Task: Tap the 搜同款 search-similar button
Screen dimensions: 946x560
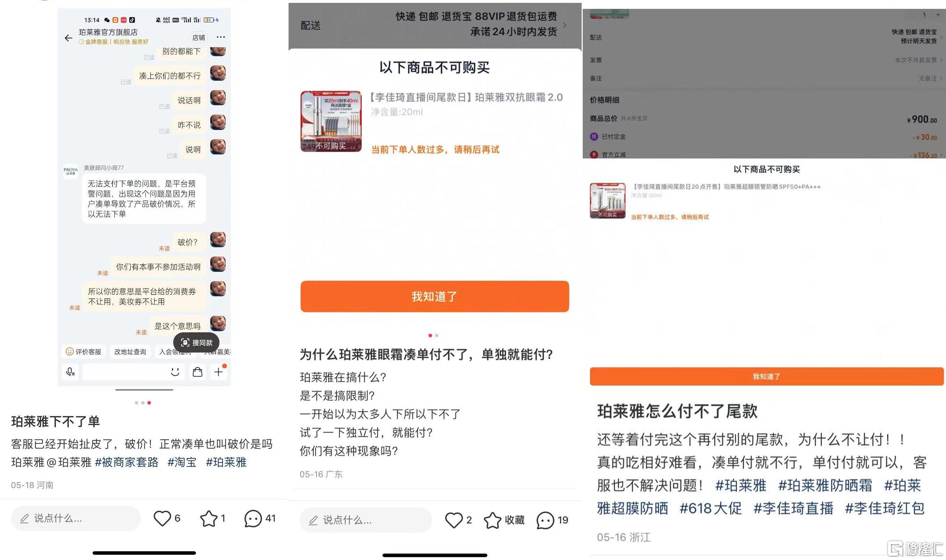Action: tap(196, 343)
